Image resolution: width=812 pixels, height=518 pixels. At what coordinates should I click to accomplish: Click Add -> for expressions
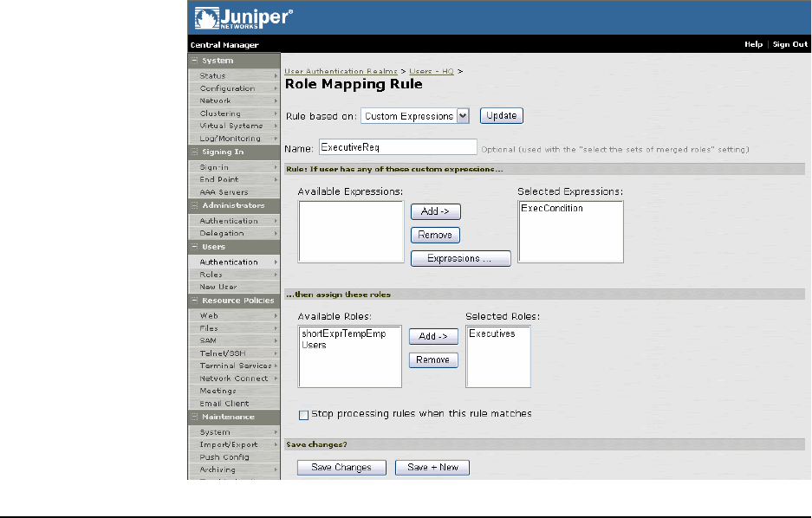pos(436,211)
